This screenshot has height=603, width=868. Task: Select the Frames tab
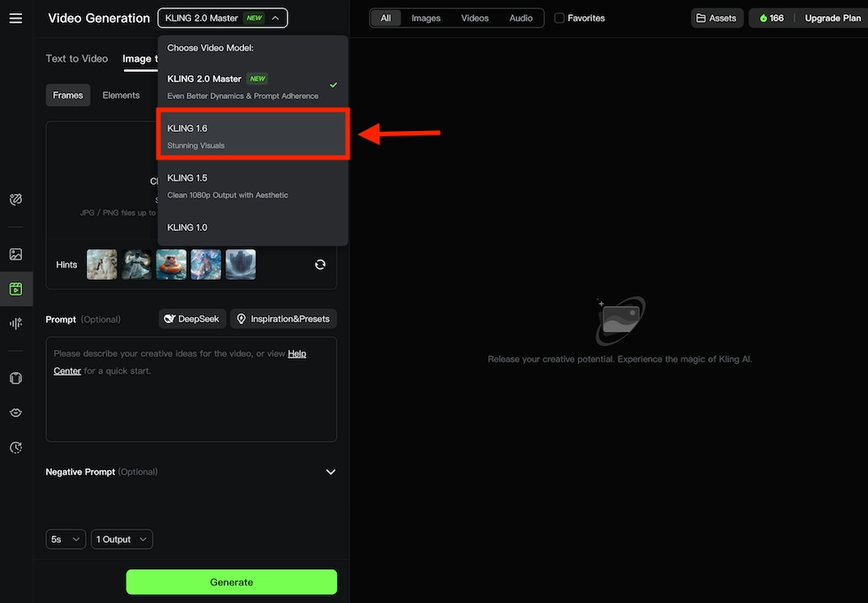(67, 96)
